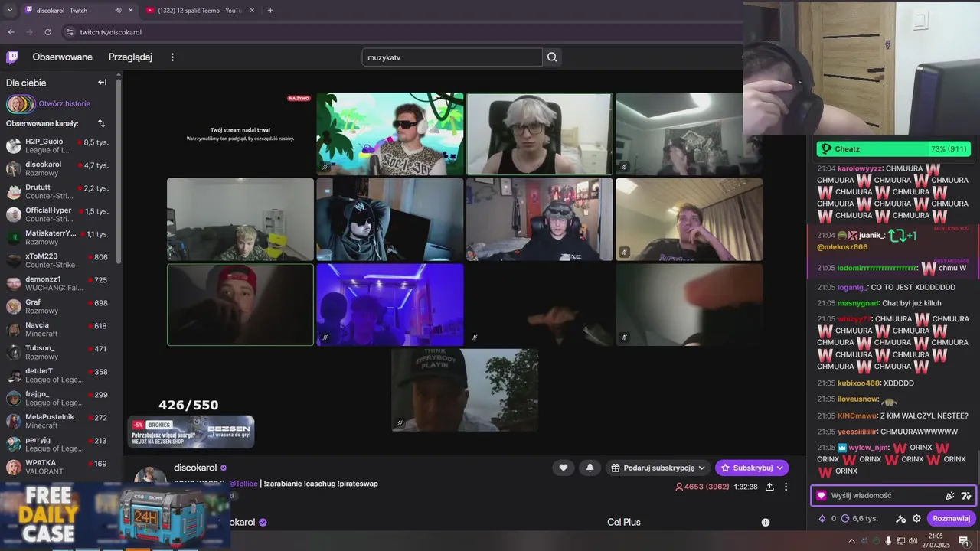Open the Obserwowane menu
The height and width of the screenshot is (551, 980).
[x=62, y=57]
